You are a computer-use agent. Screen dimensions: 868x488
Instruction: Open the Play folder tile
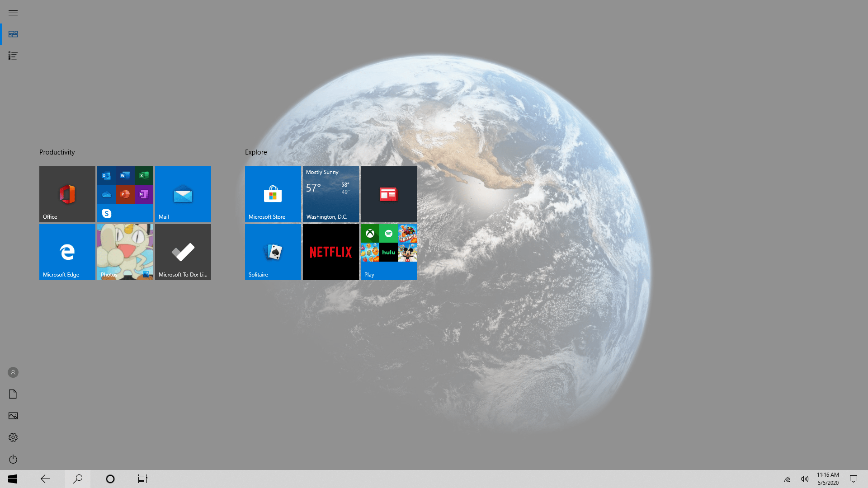coord(388,252)
